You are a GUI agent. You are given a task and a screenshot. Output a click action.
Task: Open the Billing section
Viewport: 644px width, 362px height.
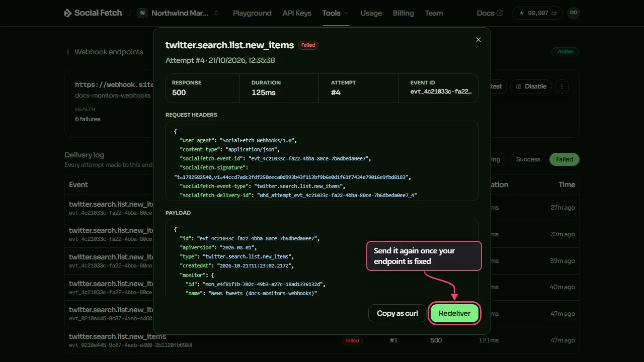point(404,13)
